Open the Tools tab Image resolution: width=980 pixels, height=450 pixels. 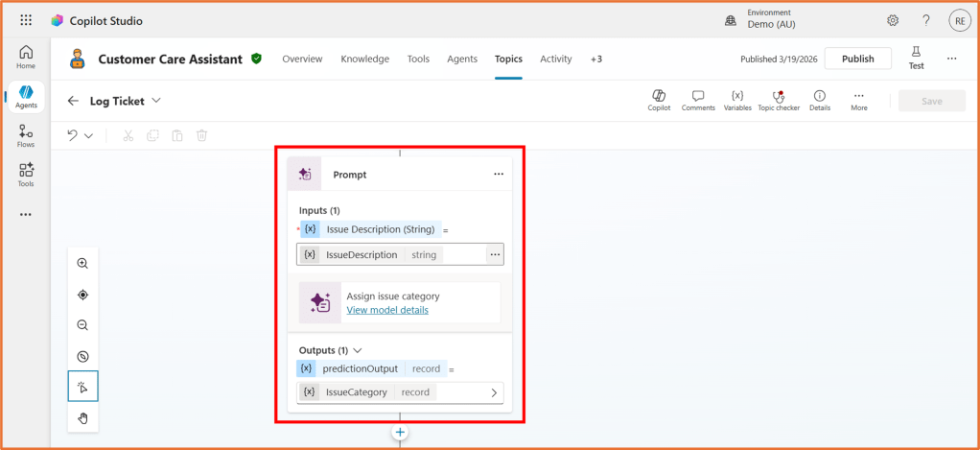click(x=418, y=59)
